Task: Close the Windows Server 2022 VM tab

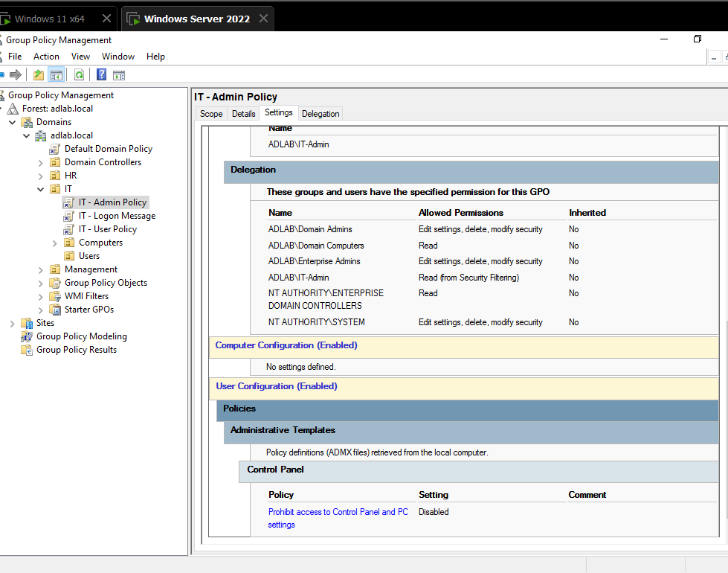Action: point(264,19)
